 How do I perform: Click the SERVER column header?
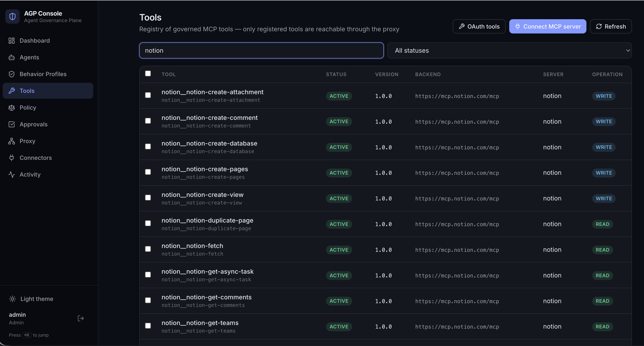[553, 74]
